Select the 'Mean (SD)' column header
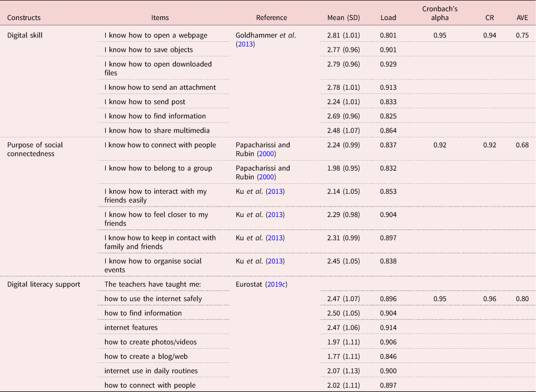The width and height of the screenshot is (536, 392). (x=344, y=17)
